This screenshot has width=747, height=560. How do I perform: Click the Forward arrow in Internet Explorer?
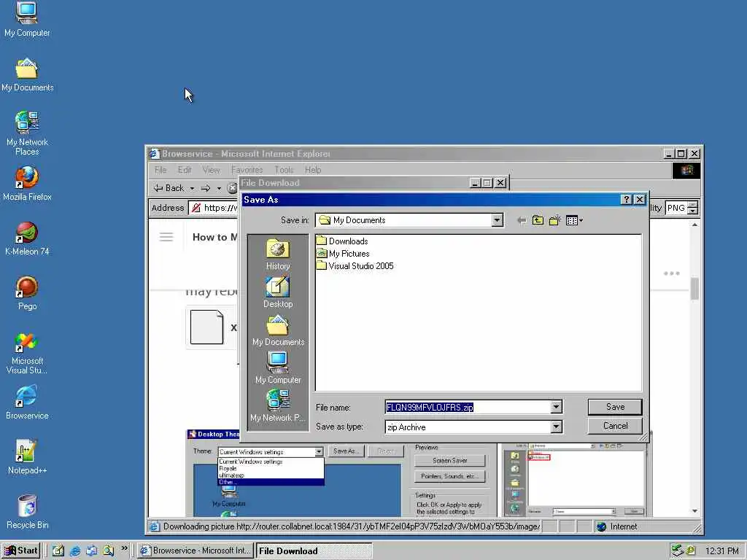[x=206, y=189]
